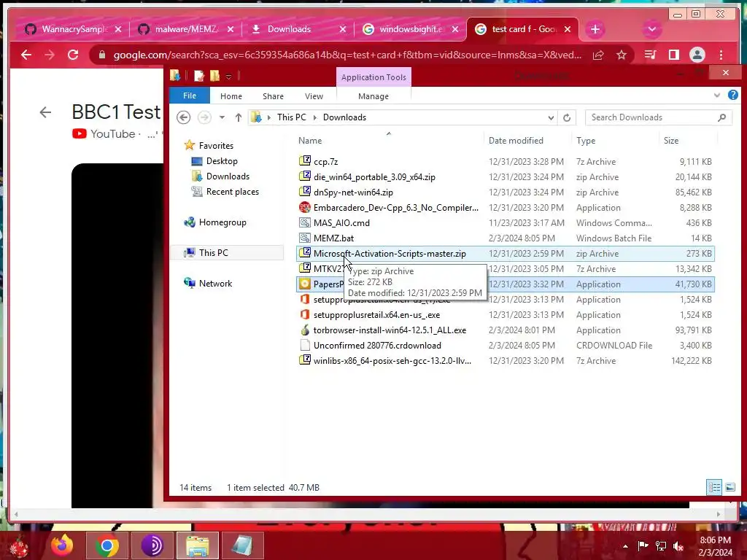Open the Chrome profile avatar icon
The height and width of the screenshot is (560, 747).
pyautogui.click(x=697, y=55)
